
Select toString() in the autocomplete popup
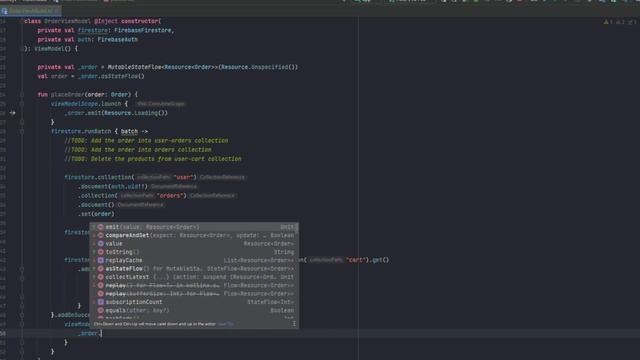coord(193,252)
